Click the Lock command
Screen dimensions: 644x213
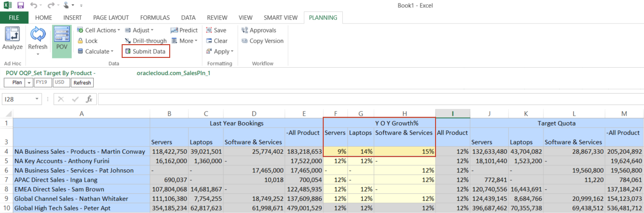[x=88, y=41]
